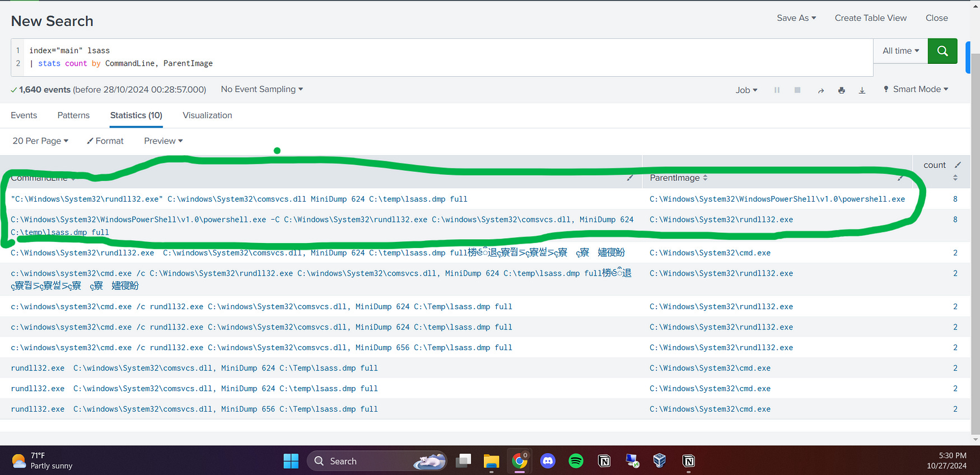Open the Job dropdown menu

pos(746,90)
